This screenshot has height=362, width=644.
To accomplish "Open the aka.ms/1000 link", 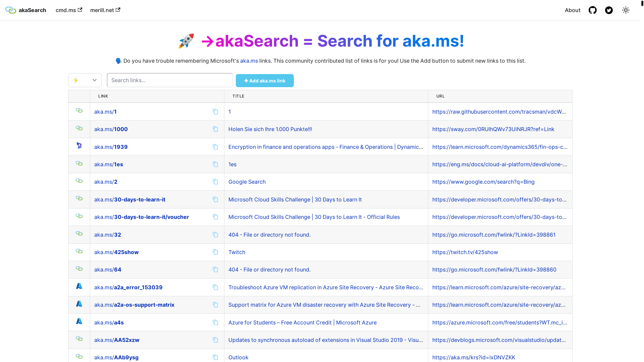I will [111, 129].
